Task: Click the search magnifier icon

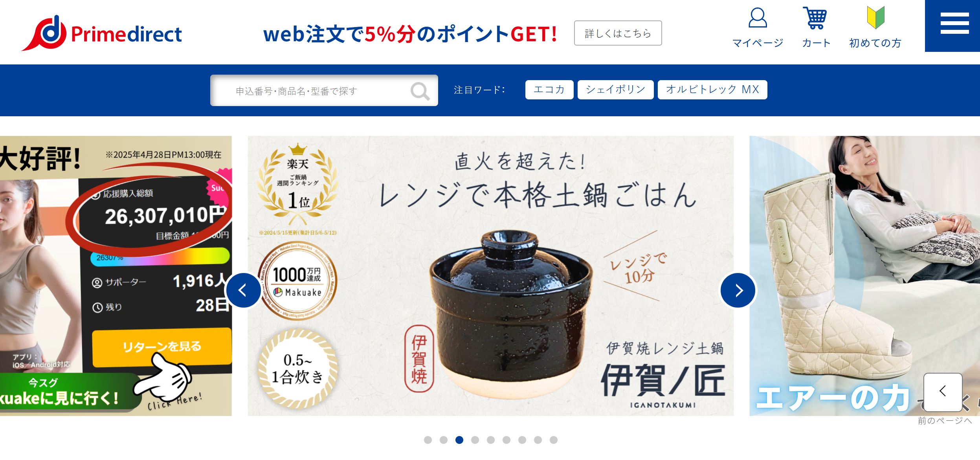Action: (x=420, y=91)
